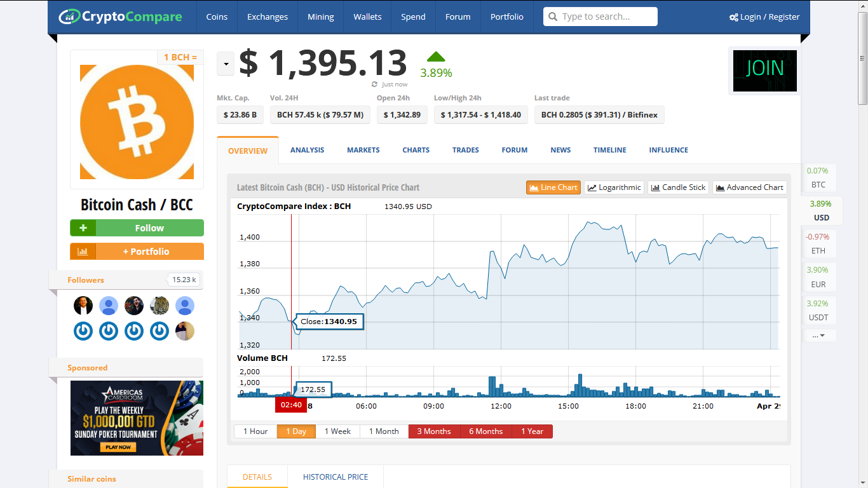Select the 1 Day time range
This screenshot has width=868, height=488.
tap(296, 431)
